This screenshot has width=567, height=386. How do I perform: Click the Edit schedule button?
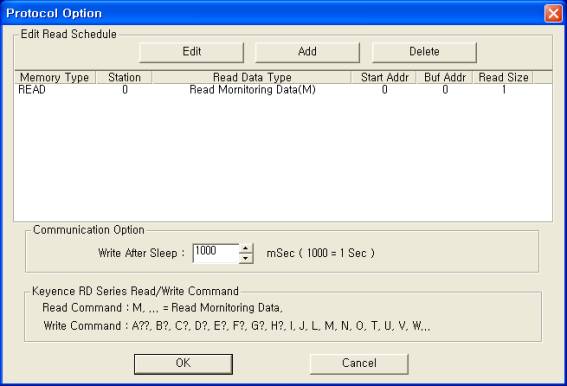tap(191, 52)
